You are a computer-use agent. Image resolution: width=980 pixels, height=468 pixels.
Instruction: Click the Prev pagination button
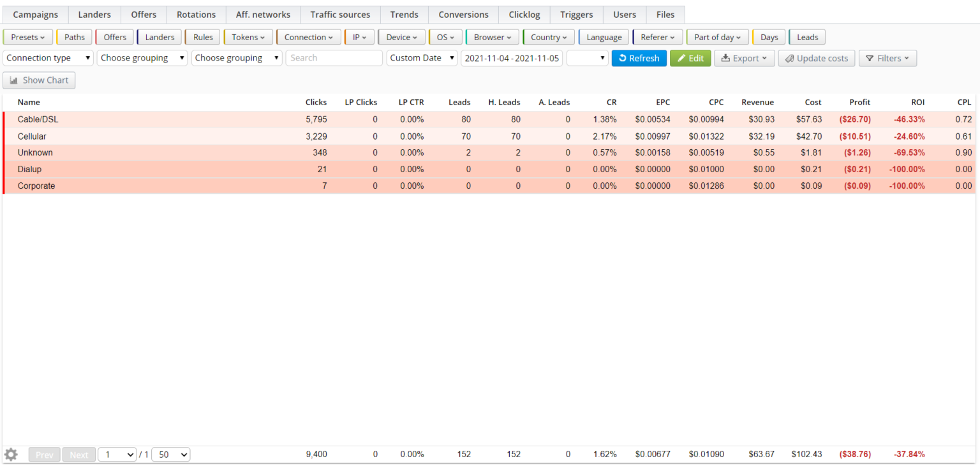click(x=45, y=455)
